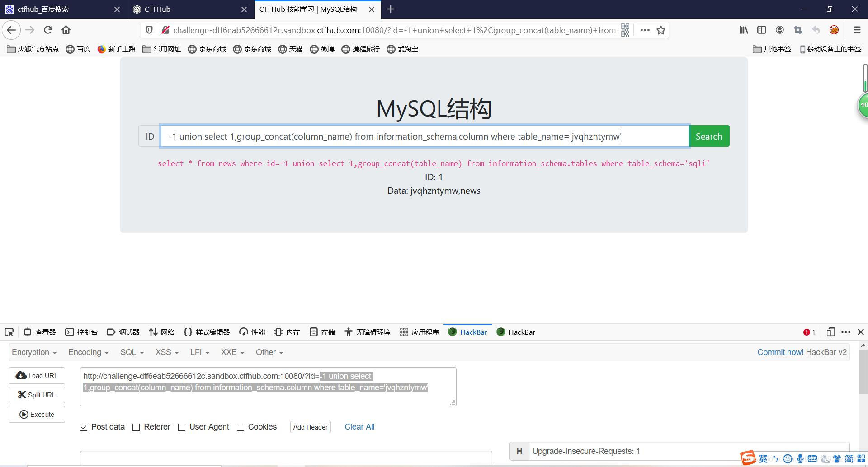Click the green Search button
Screen dimensions: 868x467
click(x=709, y=136)
